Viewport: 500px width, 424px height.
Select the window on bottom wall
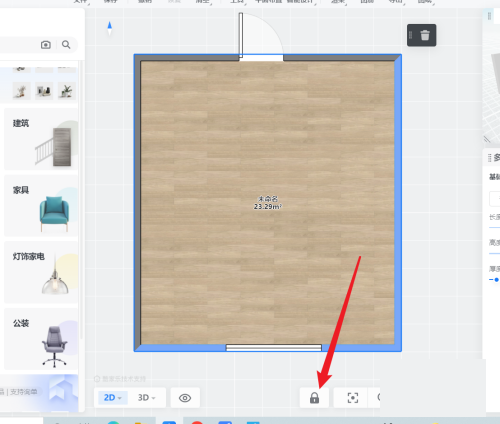[274, 348]
